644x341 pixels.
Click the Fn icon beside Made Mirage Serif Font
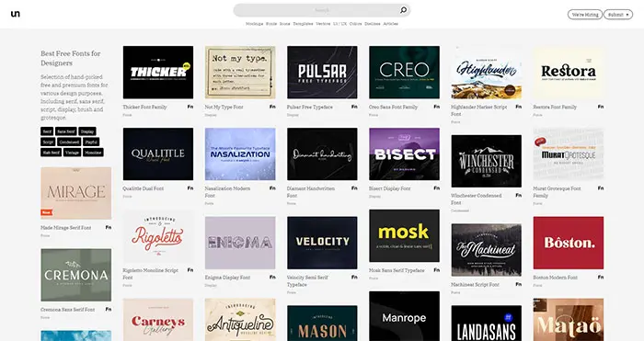(x=109, y=227)
